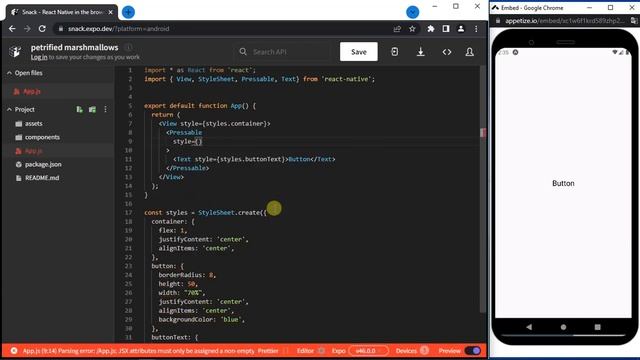Image resolution: width=640 pixels, height=360 pixels.
Task: Show the embed code icon
Action: (x=447, y=52)
